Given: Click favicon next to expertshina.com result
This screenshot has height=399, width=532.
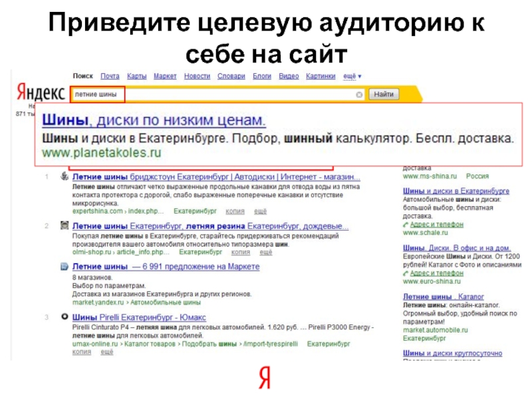Looking at the screenshot, I should coord(65,176).
